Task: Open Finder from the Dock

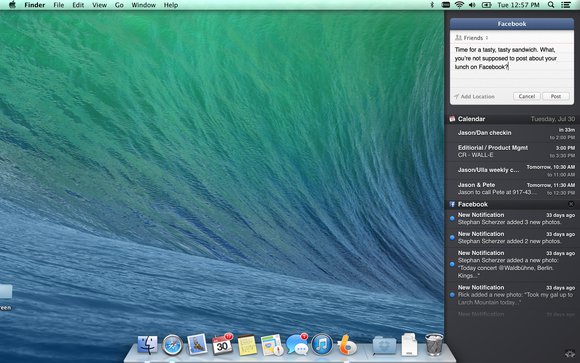Action: 147,345
